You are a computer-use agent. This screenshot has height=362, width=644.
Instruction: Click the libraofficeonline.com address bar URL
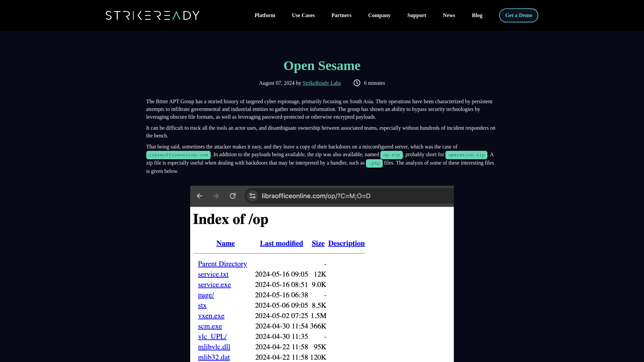click(316, 196)
